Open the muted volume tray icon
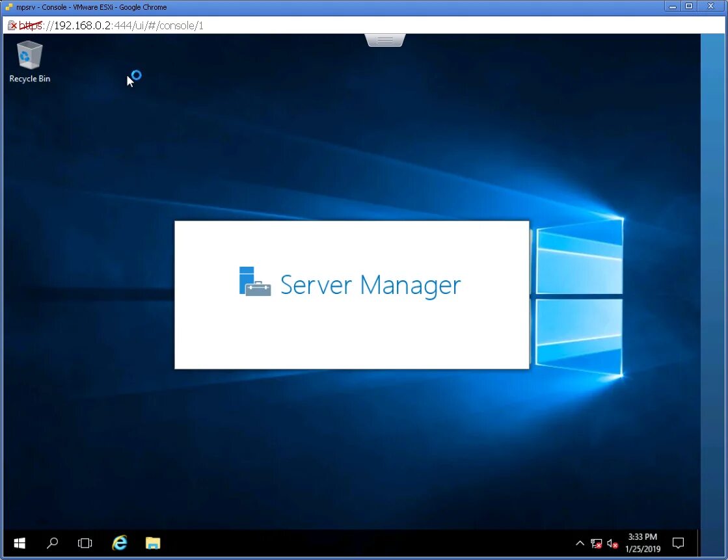Image resolution: width=728 pixels, height=560 pixels. click(x=612, y=543)
